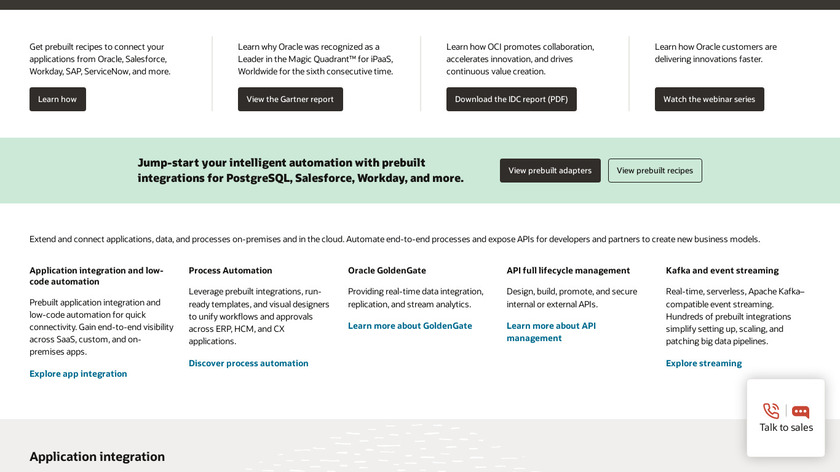This screenshot has width=840, height=472.
Task: Select View prebuilt recipes button
Action: 655,171
